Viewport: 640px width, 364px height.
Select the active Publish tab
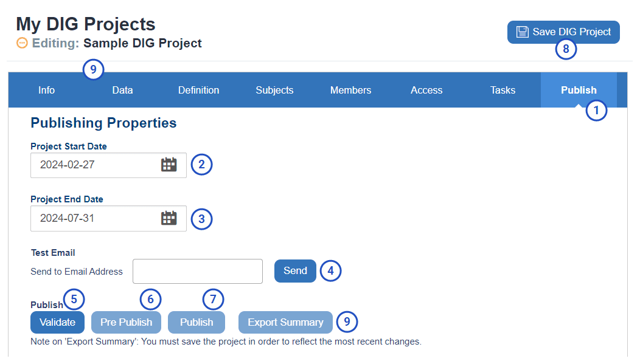click(579, 90)
